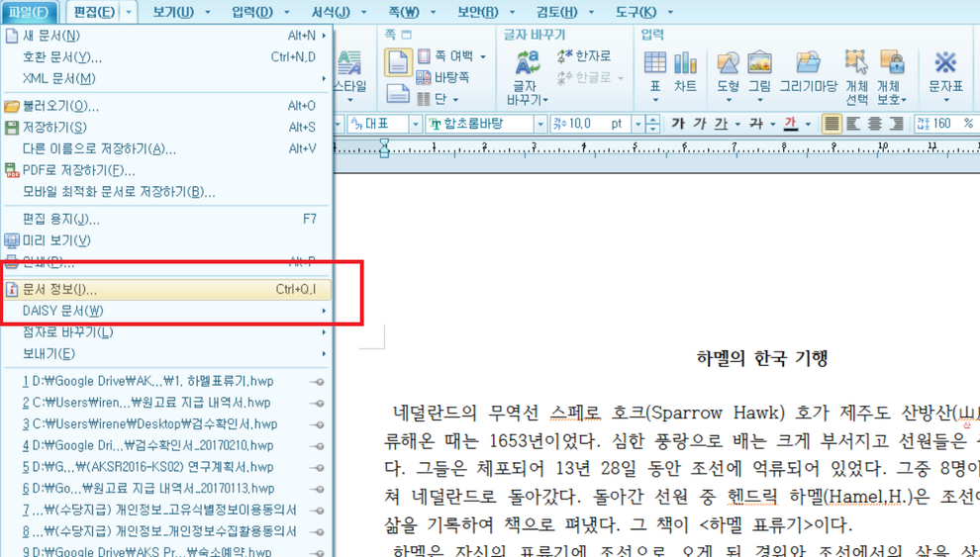Viewport: 980px width, 557px height.
Task: Open the font color 가 dropdown arrow
Action: 808,124
